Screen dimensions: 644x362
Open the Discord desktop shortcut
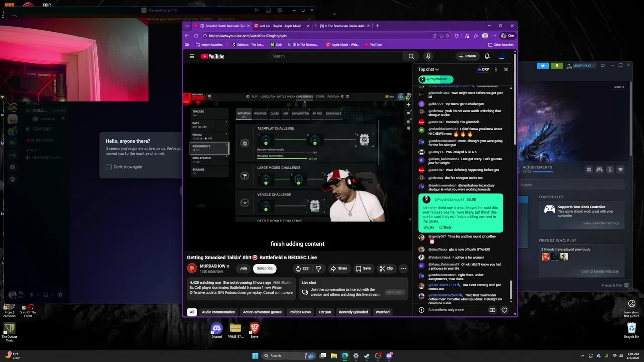tap(217, 330)
